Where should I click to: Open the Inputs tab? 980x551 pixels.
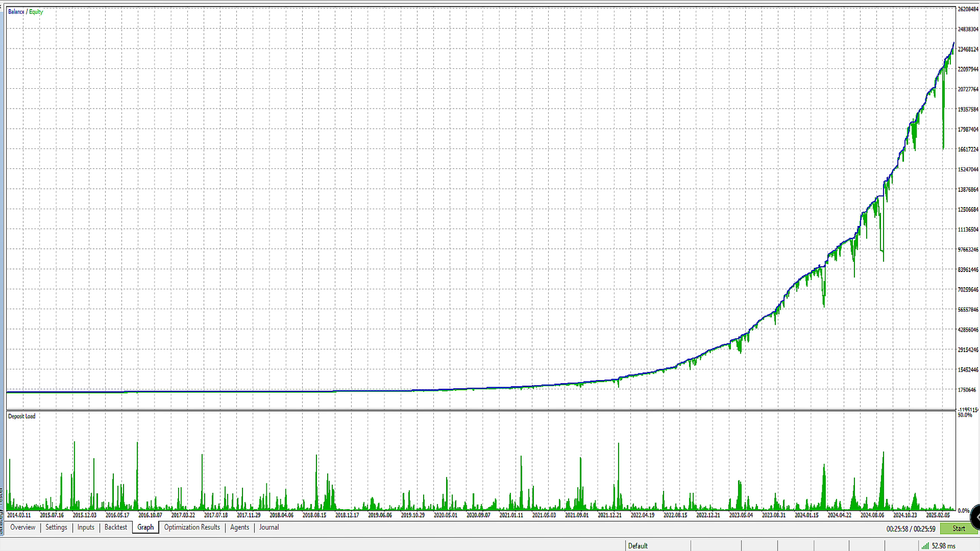point(86,528)
